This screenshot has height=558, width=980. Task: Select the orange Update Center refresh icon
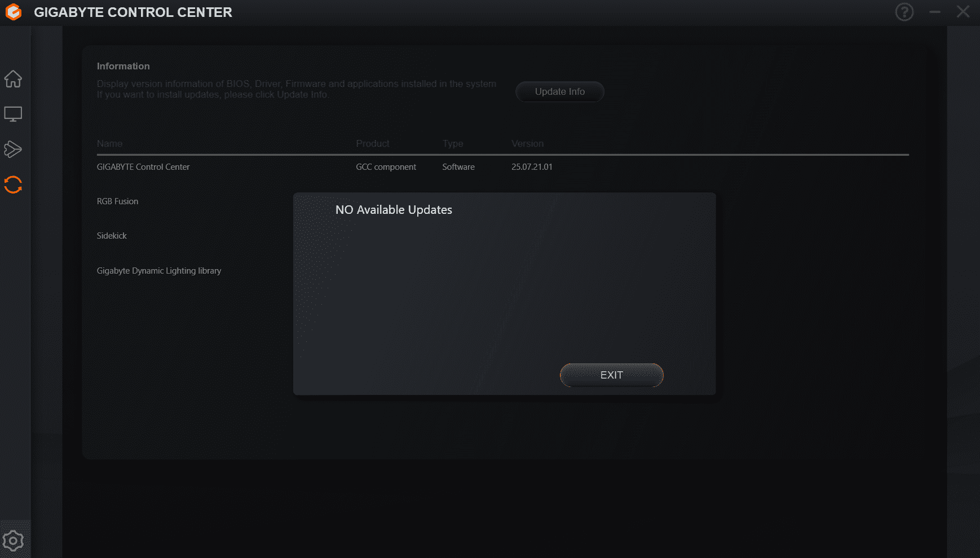[13, 184]
